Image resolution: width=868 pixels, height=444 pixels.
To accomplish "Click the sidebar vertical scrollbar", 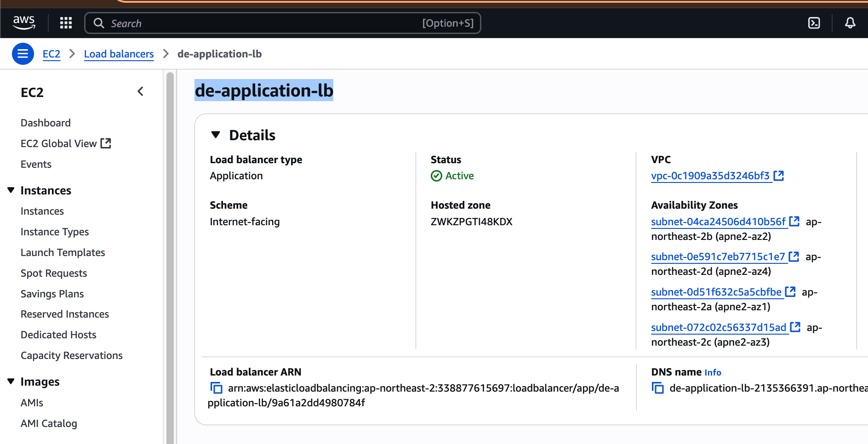I will coord(170,257).
